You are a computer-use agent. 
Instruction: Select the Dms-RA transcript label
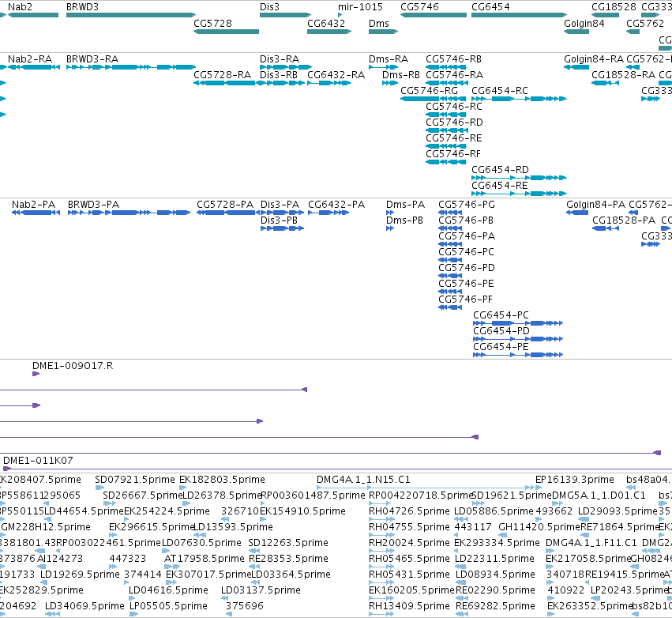pyautogui.click(x=389, y=58)
